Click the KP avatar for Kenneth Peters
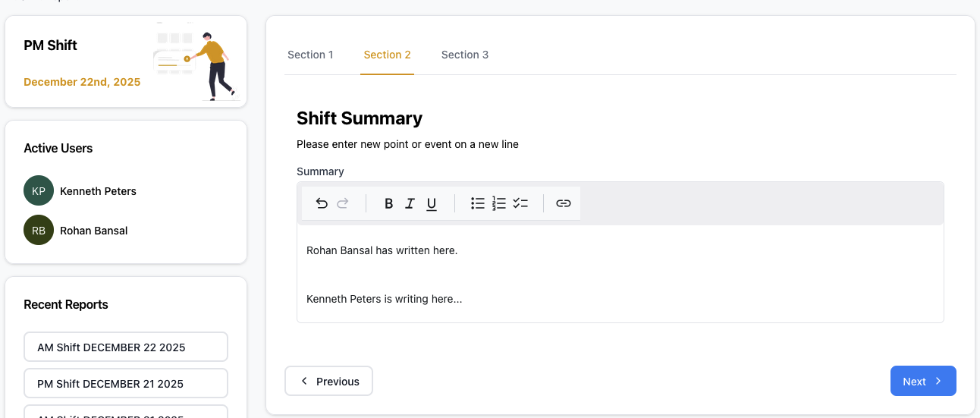Image resolution: width=980 pixels, height=418 pixels. click(39, 191)
